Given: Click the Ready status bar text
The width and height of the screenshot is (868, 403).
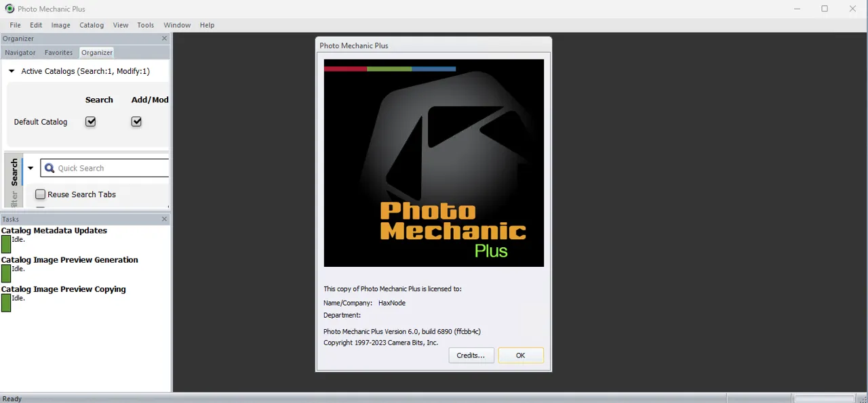Looking at the screenshot, I should (x=12, y=399).
